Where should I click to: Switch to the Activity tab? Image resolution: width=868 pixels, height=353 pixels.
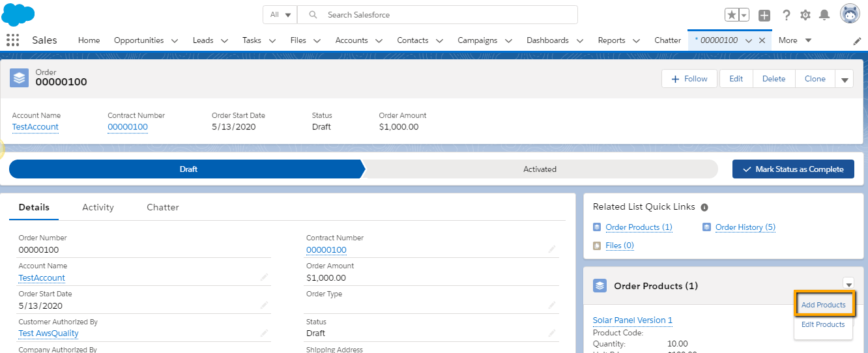click(x=98, y=207)
